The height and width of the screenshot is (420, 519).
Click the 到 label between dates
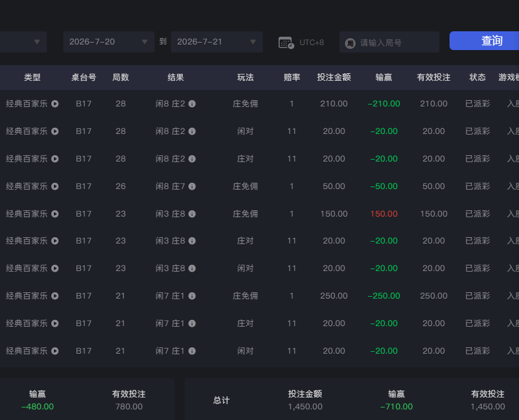(x=163, y=42)
